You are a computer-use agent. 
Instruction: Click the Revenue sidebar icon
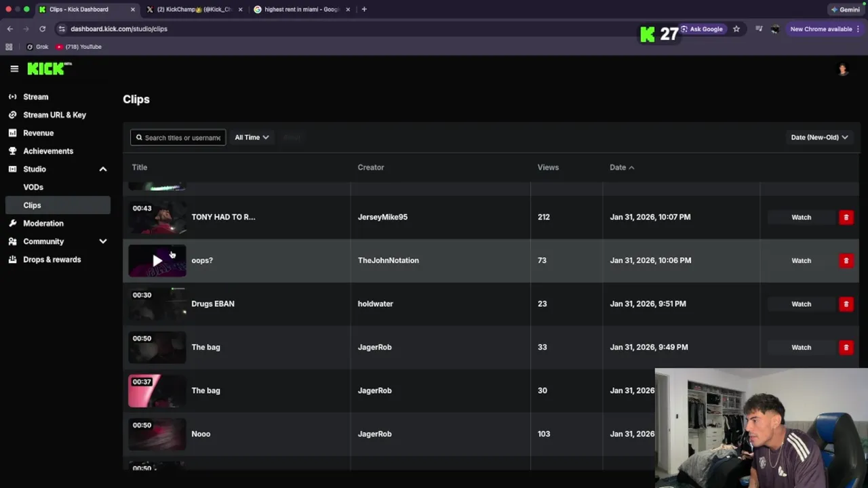(x=12, y=133)
